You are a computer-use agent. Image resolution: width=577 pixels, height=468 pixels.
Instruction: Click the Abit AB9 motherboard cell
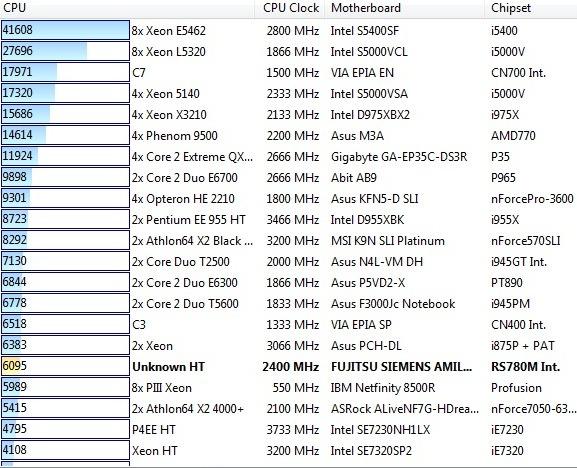tap(354, 178)
